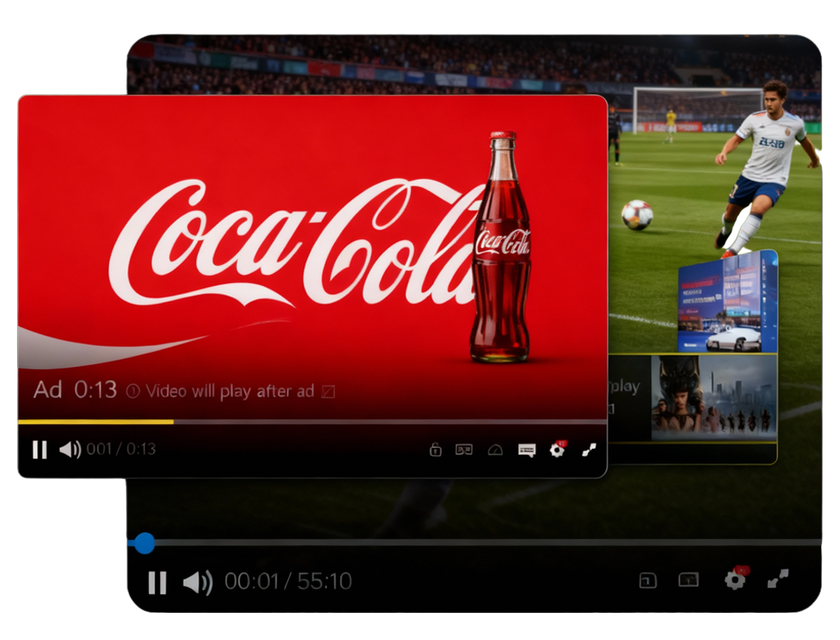Pause the main soccer video
Viewport: 840px width, 640px height.
click(157, 583)
